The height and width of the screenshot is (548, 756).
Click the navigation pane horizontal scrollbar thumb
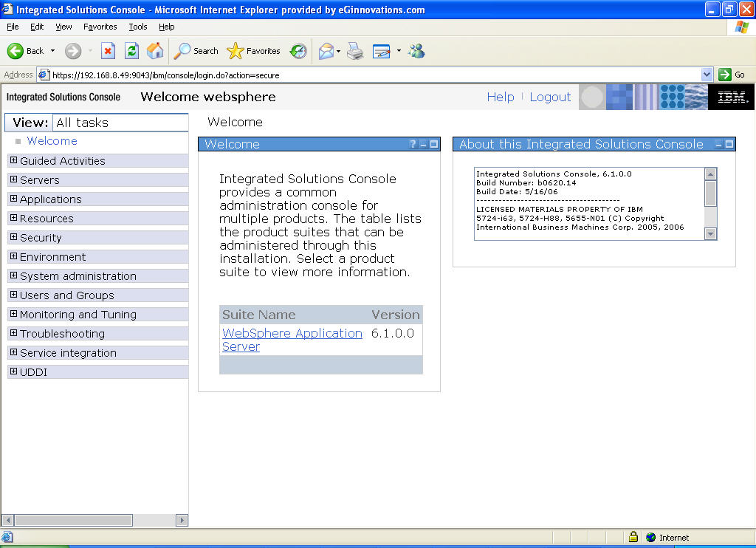pos(73,520)
